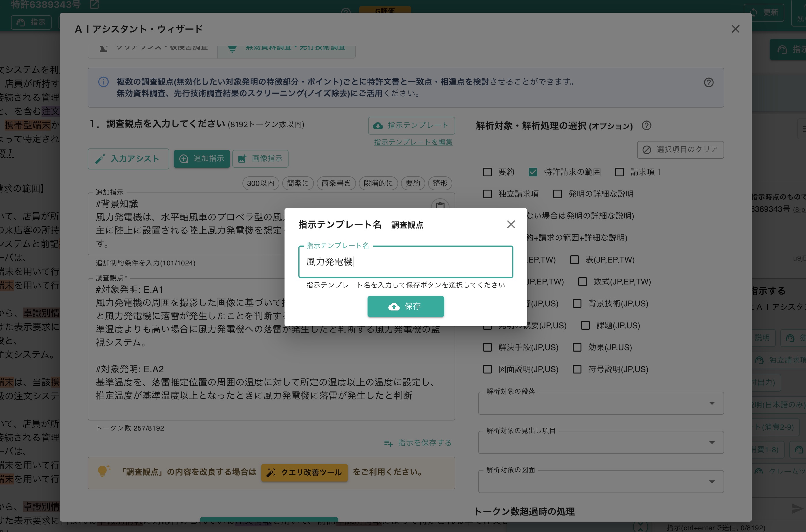Click the send arrow icon in background chat

click(797, 508)
